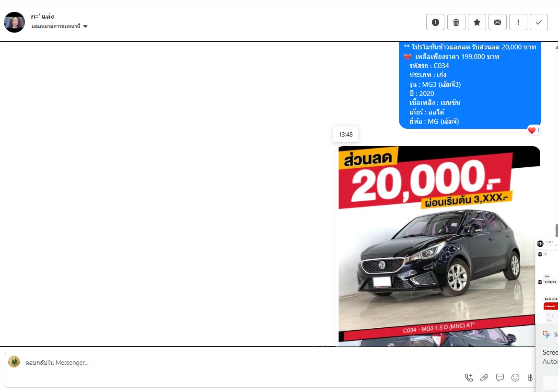The height and width of the screenshot is (392, 558).
Task: Click the line ประเภท : เก๋ง
Action: pyautogui.click(x=428, y=75)
